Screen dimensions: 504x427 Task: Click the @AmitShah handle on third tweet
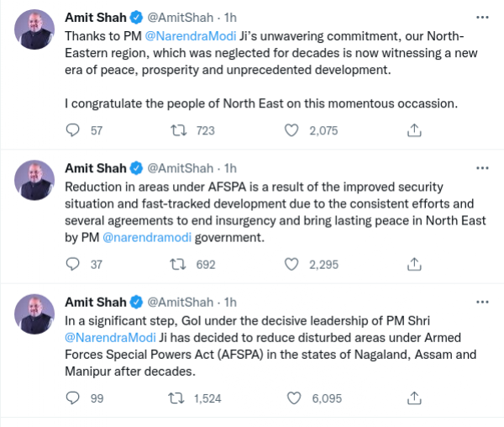pos(180,302)
